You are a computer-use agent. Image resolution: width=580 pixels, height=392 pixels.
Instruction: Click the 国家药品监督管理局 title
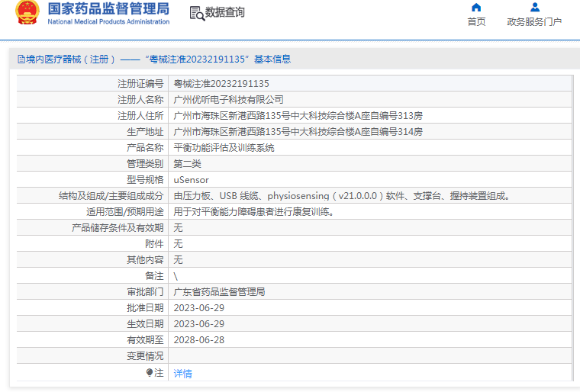(108, 9)
